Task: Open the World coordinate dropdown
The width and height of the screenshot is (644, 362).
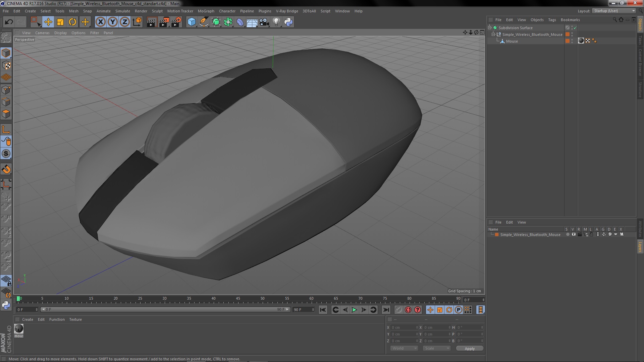Action: click(404, 348)
